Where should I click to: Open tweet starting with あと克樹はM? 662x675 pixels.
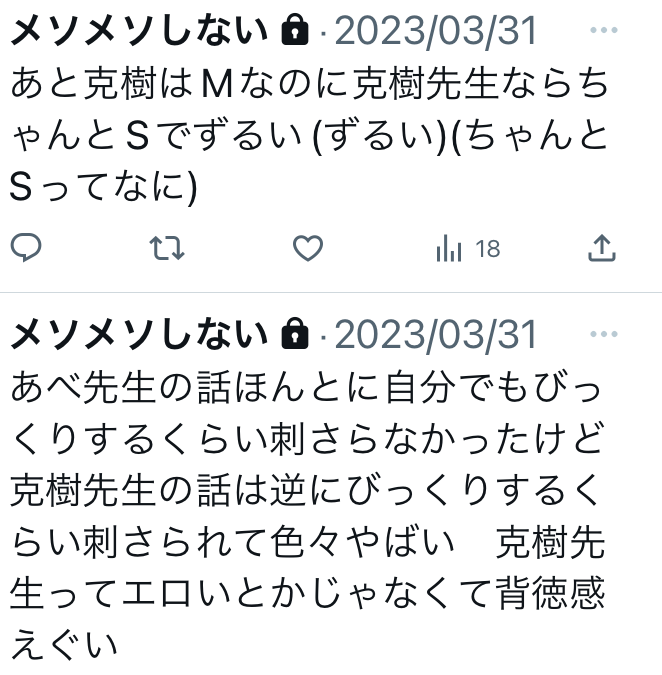coord(309,136)
